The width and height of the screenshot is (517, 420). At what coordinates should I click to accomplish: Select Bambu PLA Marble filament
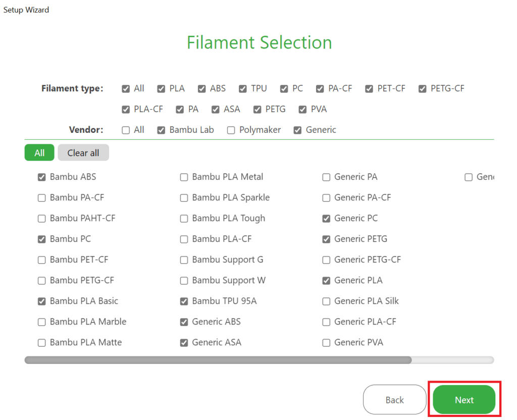click(41, 322)
